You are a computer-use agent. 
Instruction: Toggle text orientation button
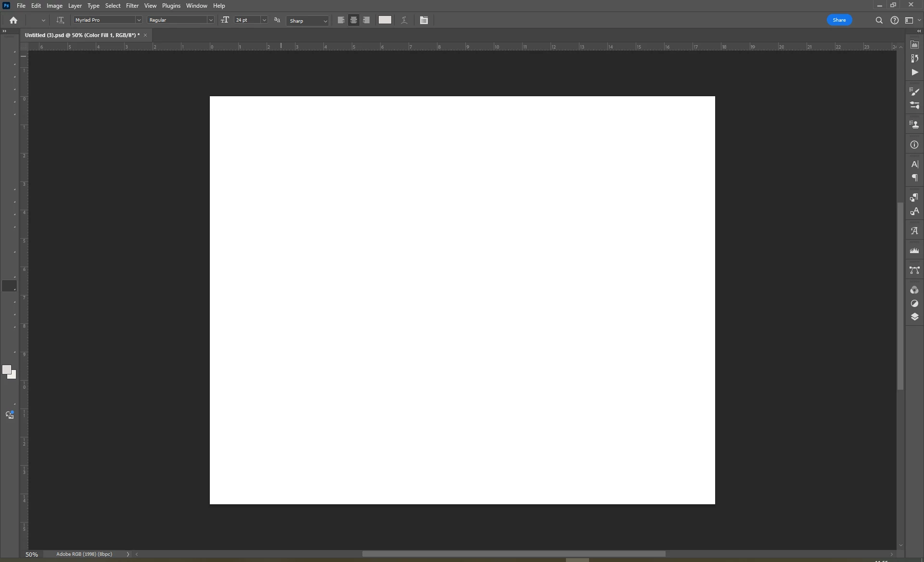pos(60,20)
